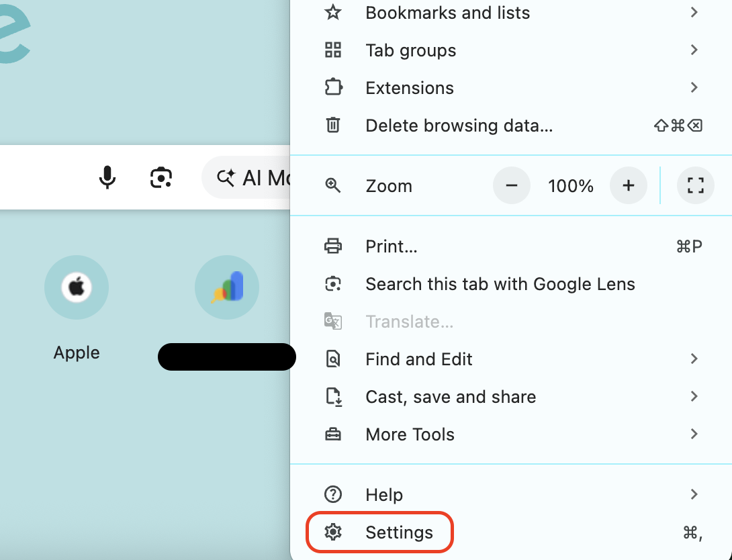Toggle the More Tools briefcase icon
Screen dimensions: 732x560
(333, 434)
